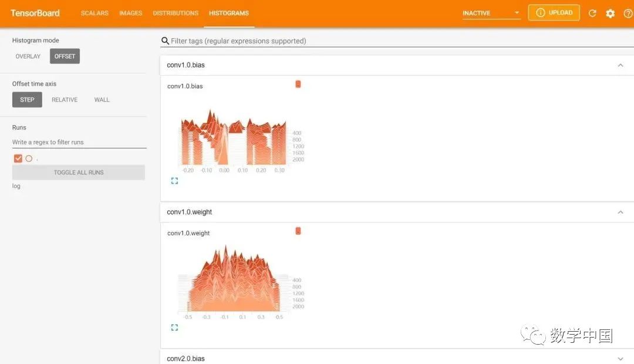Select the HISTOGRAMS tab
The height and width of the screenshot is (364, 634).
(229, 13)
